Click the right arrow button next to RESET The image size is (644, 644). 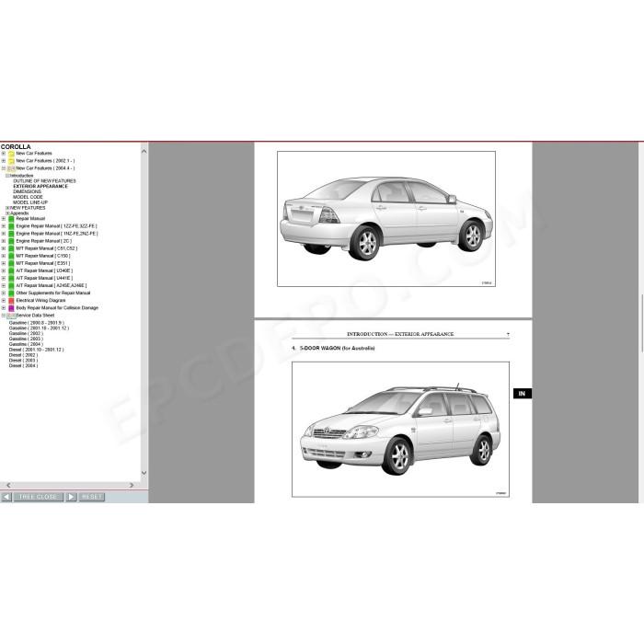(x=71, y=497)
